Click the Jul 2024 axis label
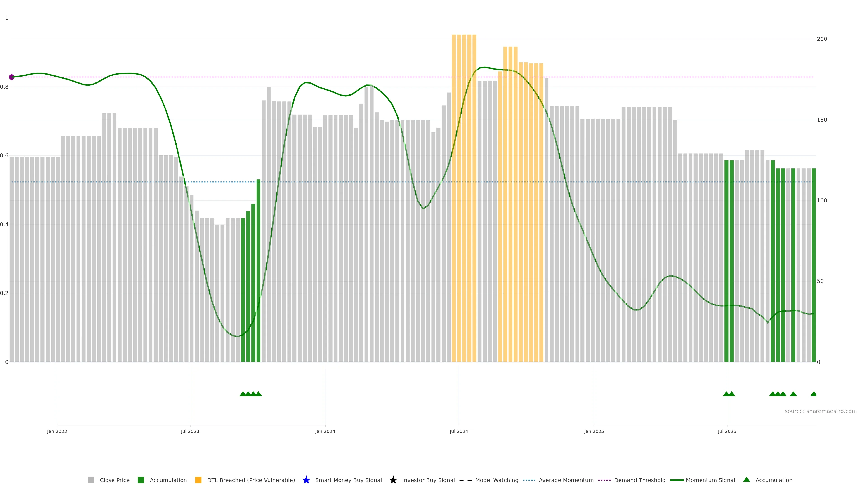868x488 pixels. click(459, 431)
